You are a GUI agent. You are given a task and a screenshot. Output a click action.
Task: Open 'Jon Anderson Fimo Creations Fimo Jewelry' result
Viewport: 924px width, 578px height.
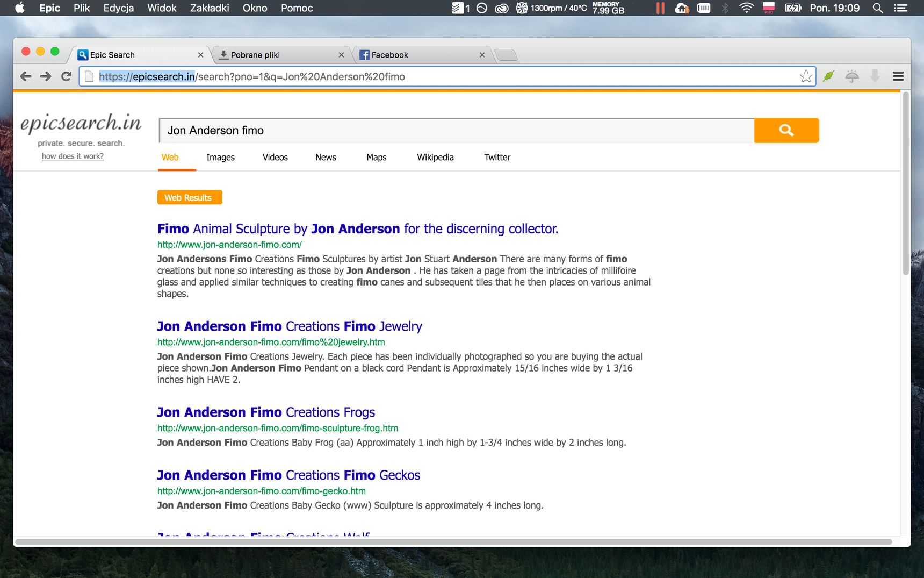pos(290,326)
